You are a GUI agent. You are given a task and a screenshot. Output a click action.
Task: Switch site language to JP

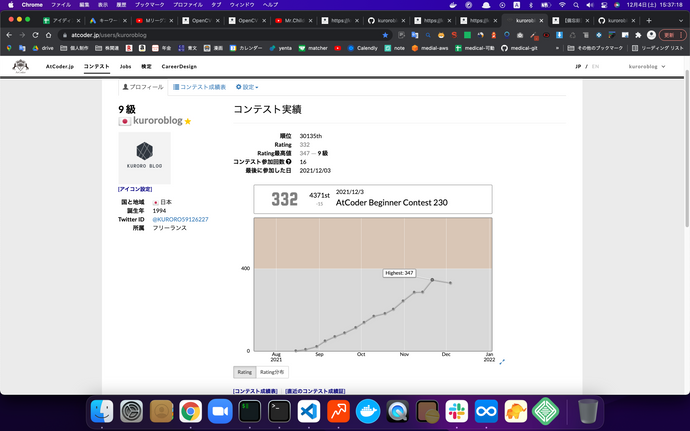click(578, 66)
